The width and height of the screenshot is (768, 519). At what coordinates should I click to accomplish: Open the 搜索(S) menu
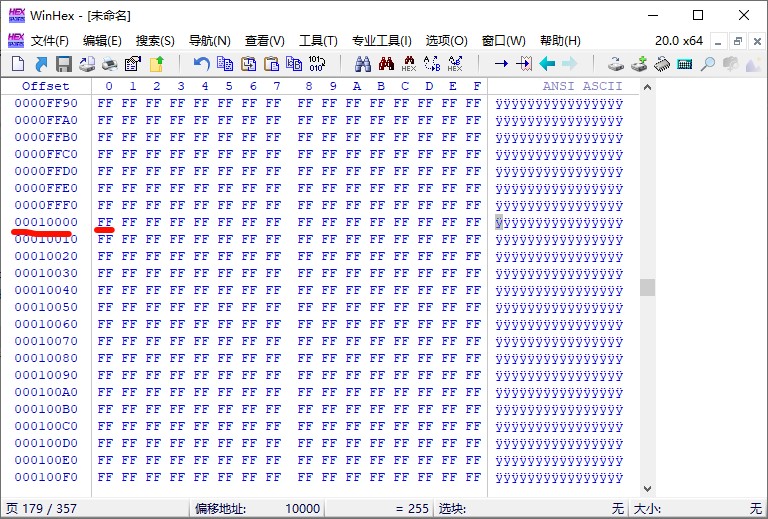155,41
